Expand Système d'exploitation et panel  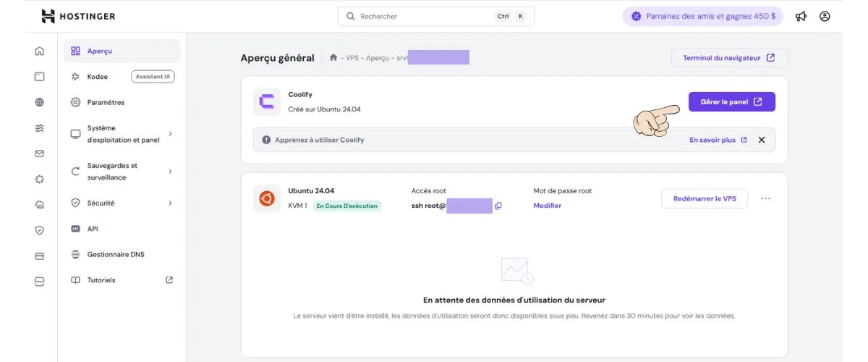(x=122, y=134)
